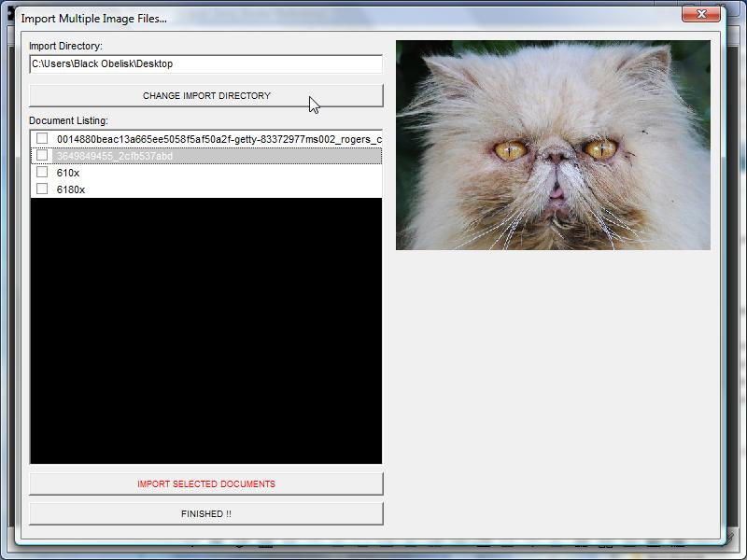Click the cat preview image
The image size is (747, 560).
(553, 145)
